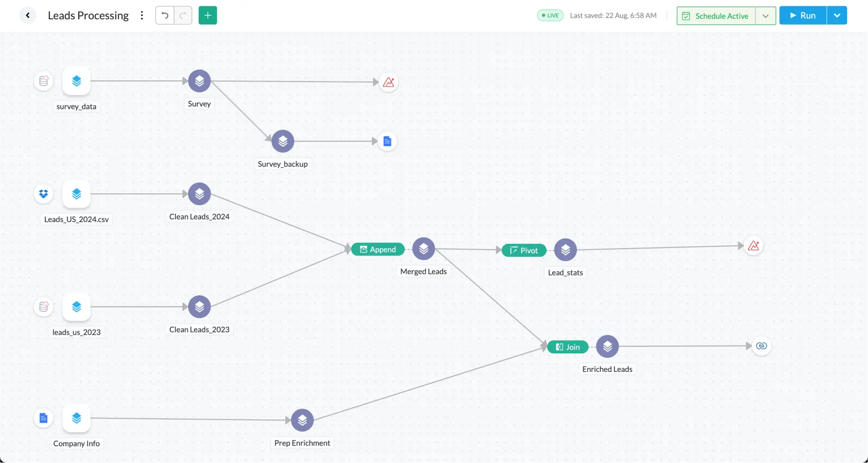Click the Company Info file source icon

[x=43, y=418]
